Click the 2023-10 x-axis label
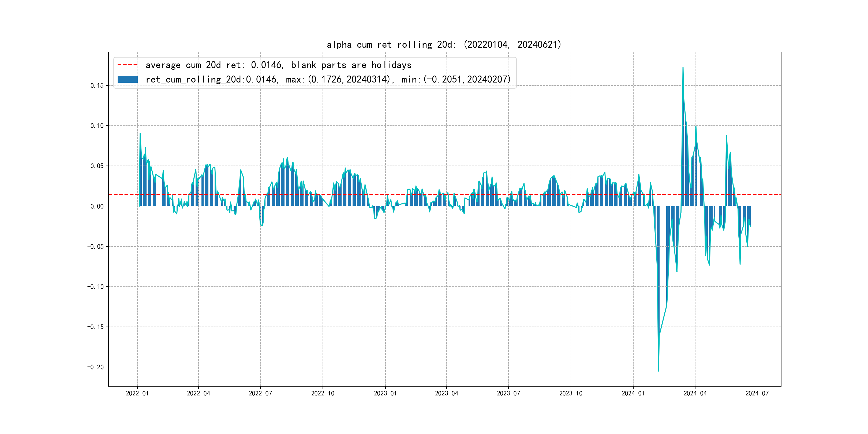Screen dimensions: 868x434 point(570,393)
